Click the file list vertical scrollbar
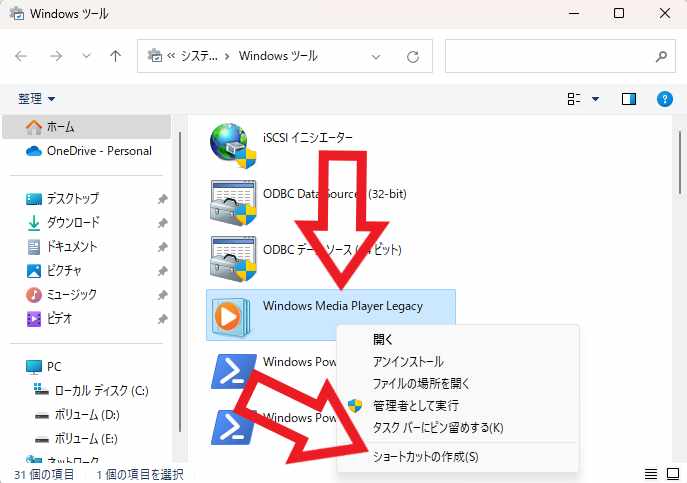This screenshot has width=687, height=483. pyautogui.click(x=680, y=163)
